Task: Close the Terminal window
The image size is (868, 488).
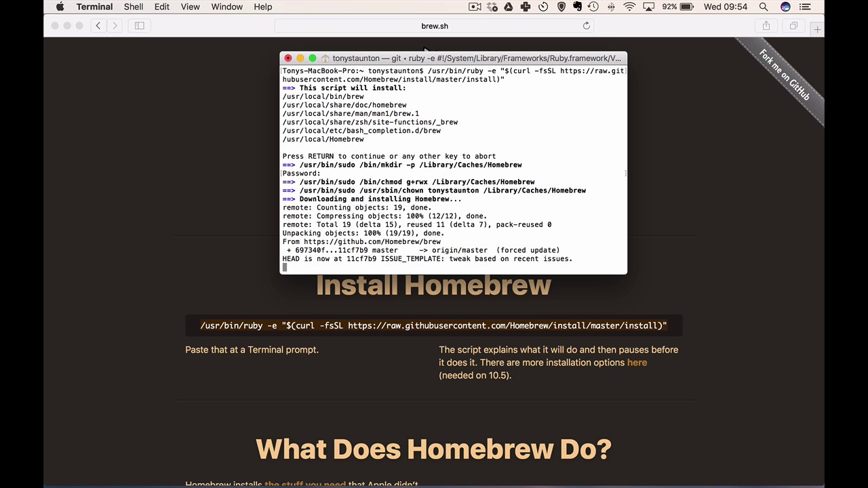Action: (x=288, y=58)
